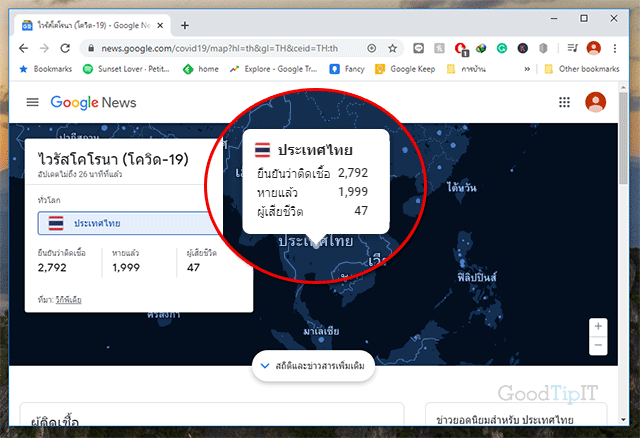Screen dimensions: 640x438
Task: Click the padlock site info icon
Action: click(91, 49)
